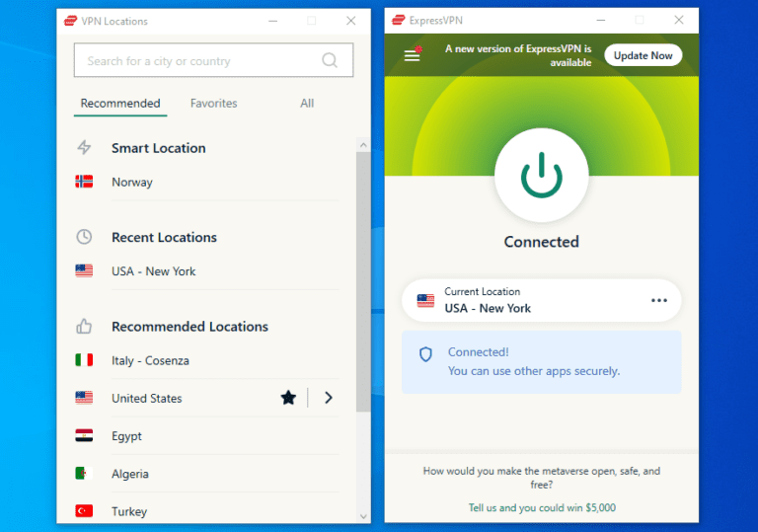Click the Recent Locations clock icon
758x532 pixels.
[84, 237]
